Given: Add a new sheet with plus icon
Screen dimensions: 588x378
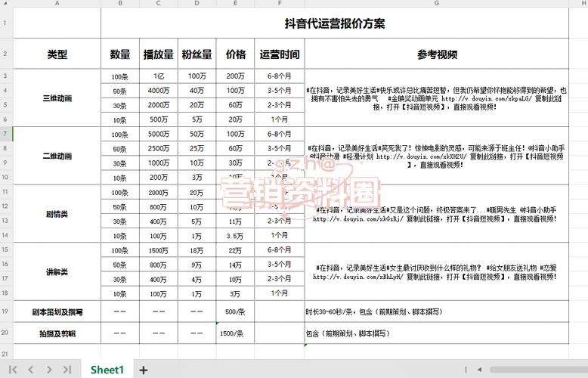Looking at the screenshot, I should tap(143, 370).
